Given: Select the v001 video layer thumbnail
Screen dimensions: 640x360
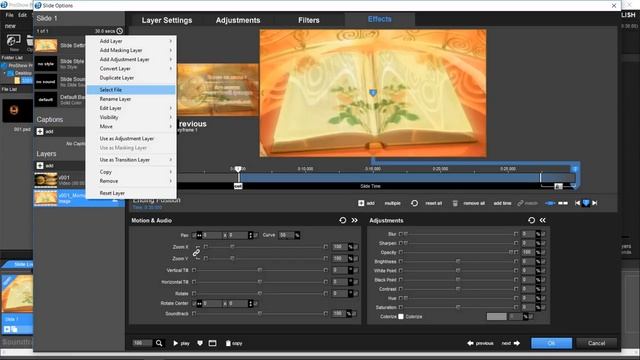Looking at the screenshot, I should tap(46, 180).
